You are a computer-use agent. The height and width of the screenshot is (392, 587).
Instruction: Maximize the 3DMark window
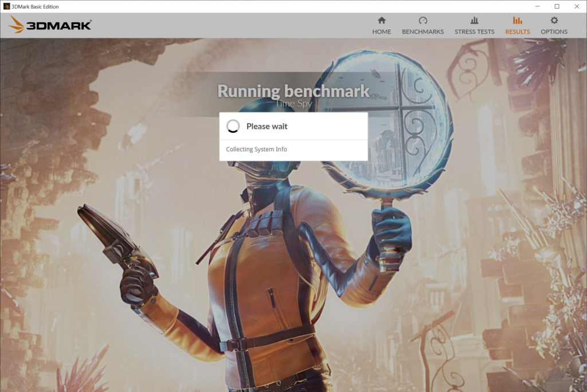pos(557,6)
